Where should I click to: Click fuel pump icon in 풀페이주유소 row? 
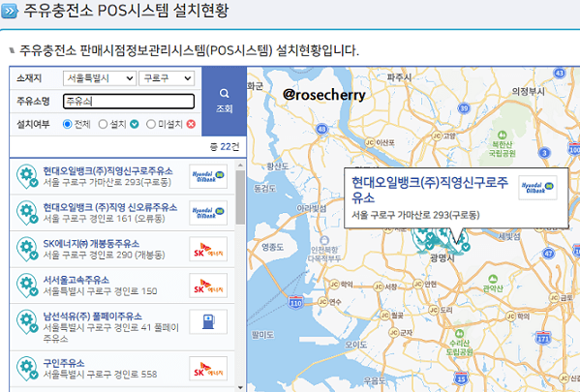[x=208, y=321]
